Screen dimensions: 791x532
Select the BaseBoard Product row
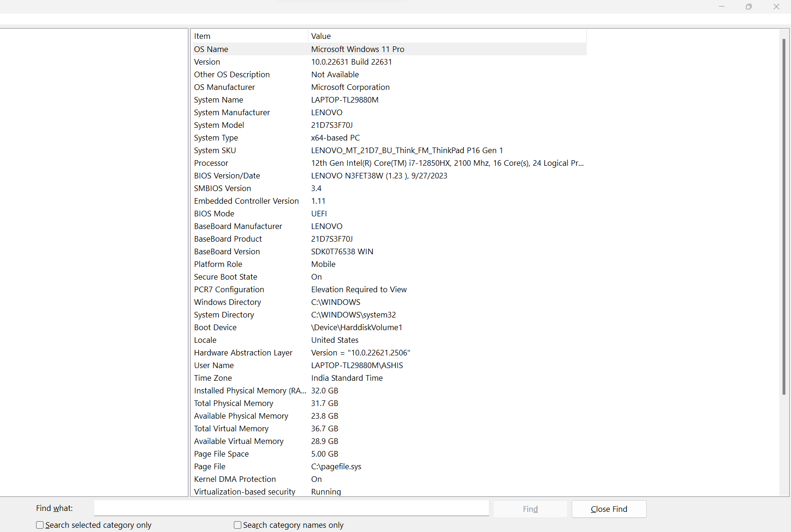pos(389,239)
